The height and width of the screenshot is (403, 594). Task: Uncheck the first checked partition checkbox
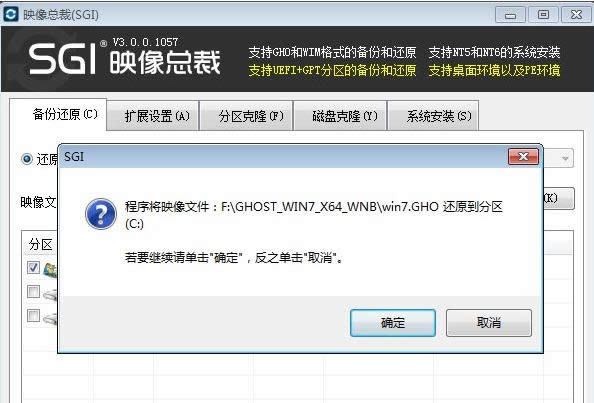33,267
